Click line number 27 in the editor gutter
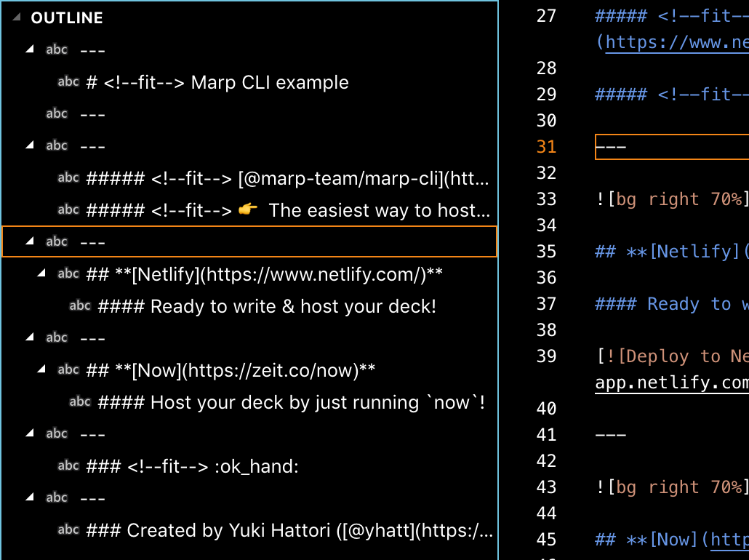This screenshot has height=560, width=749. point(546,16)
